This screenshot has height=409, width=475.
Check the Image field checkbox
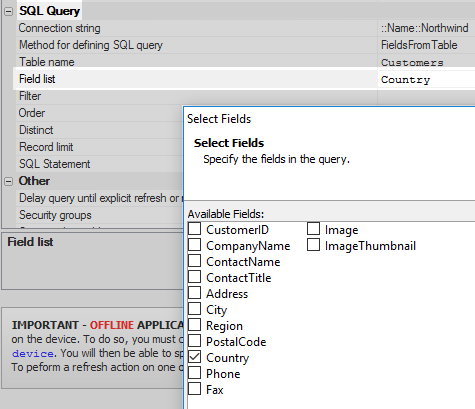coord(313,229)
